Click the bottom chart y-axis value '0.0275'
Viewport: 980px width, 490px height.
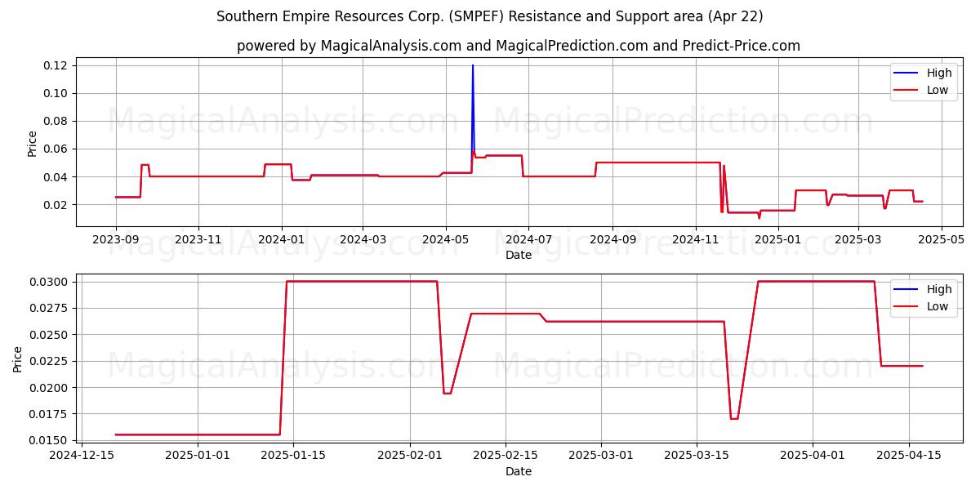click(x=51, y=308)
